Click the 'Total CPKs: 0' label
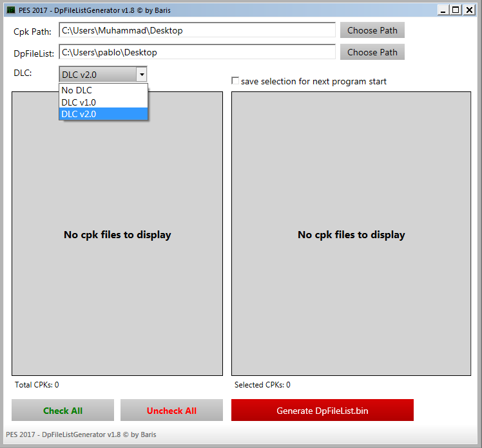Image resolution: width=482 pixels, height=448 pixels. pos(37,385)
